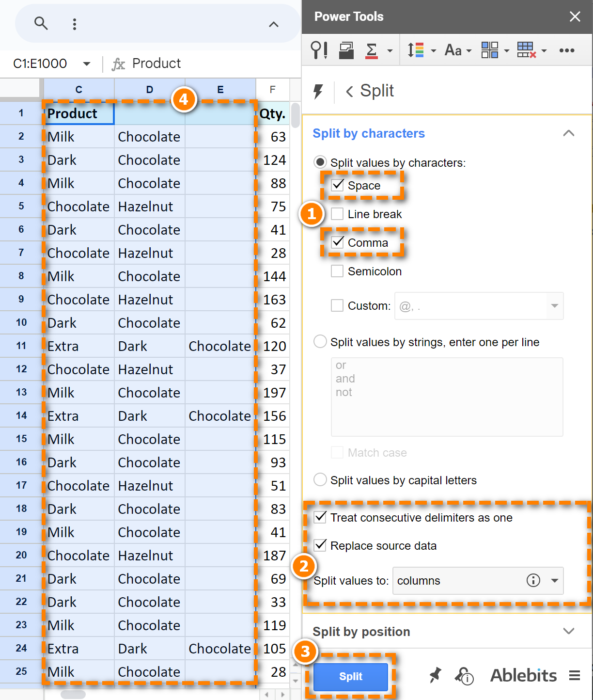Open the more tools ellipsis icon

[x=567, y=50]
